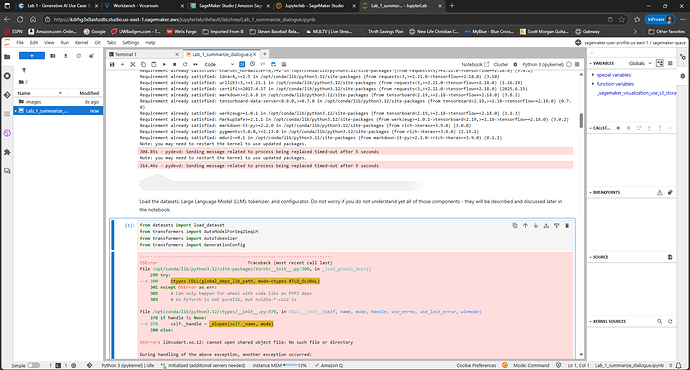Screen dimensions: 690x370
Task: Open the Extension Manager puzzle icon
Action: 7,152
